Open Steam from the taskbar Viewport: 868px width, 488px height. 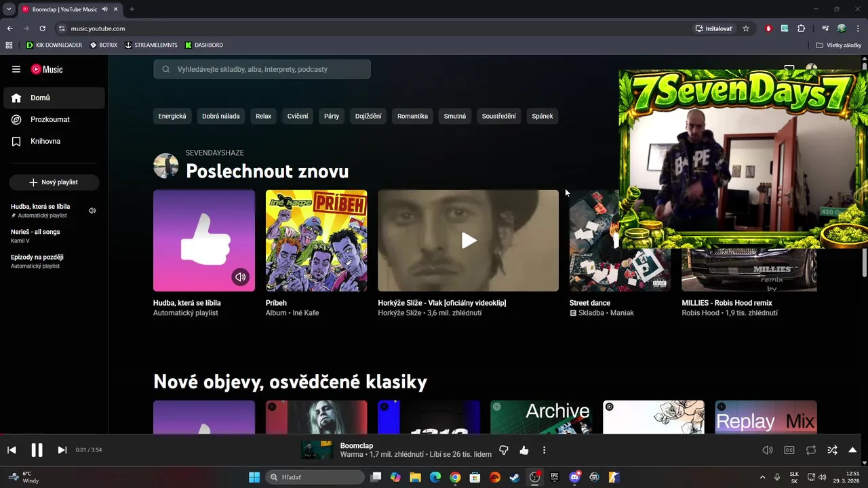click(515, 477)
